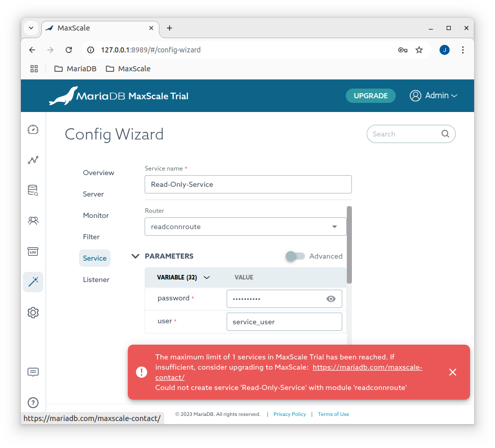Open a new browser tab
The width and height of the screenshot is (495, 448).
point(170,28)
